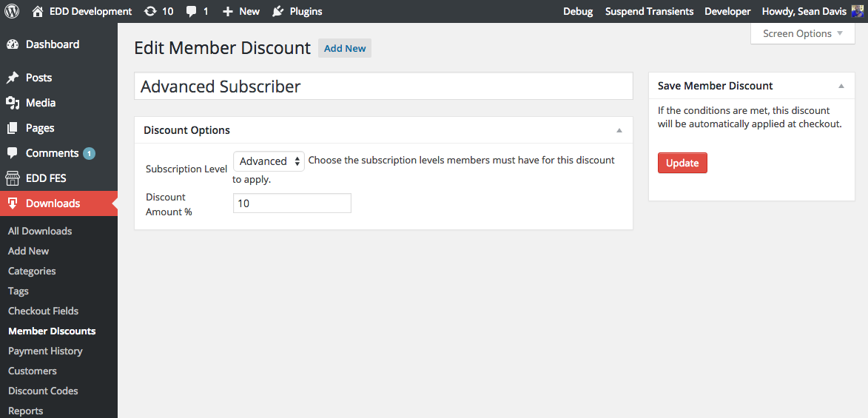Screen dimensions: 868x418
Task: Click the red Update button
Action: tap(682, 163)
